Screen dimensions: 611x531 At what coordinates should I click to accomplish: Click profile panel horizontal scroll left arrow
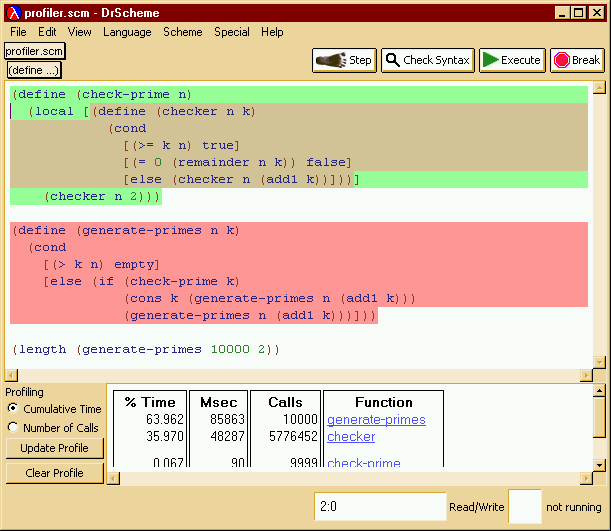(x=113, y=478)
